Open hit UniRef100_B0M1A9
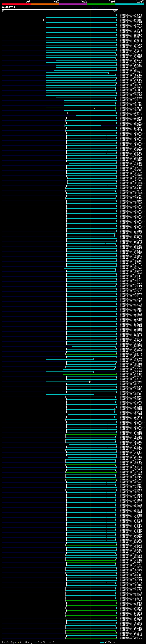The image size is (146, 644). (x=131, y=20)
